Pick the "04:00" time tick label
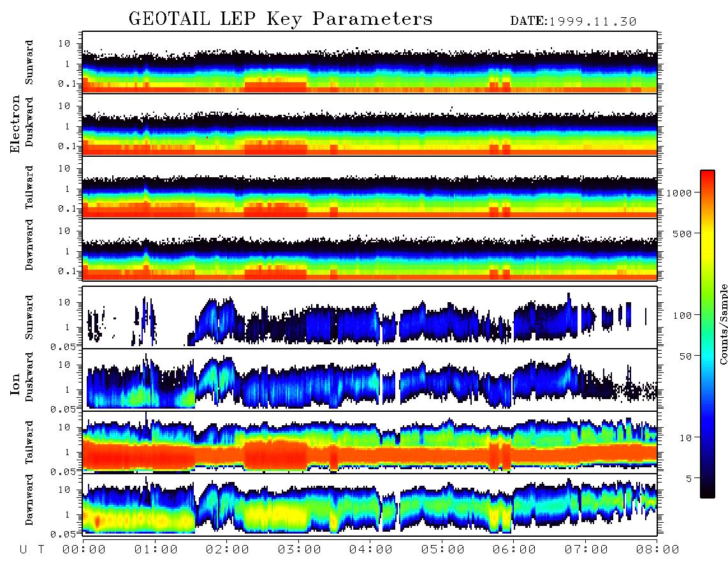 pos(371,550)
